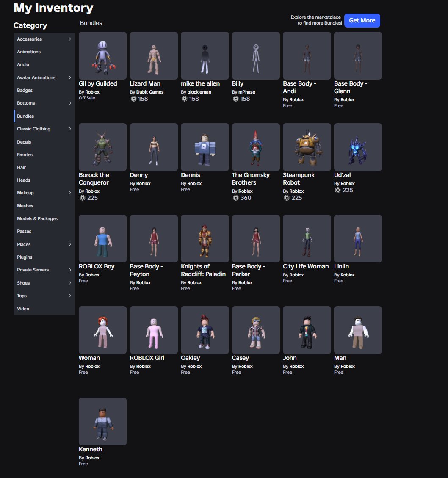The height and width of the screenshot is (478, 448).
Task: Expand the Shoes category chevron
Action: click(70, 283)
